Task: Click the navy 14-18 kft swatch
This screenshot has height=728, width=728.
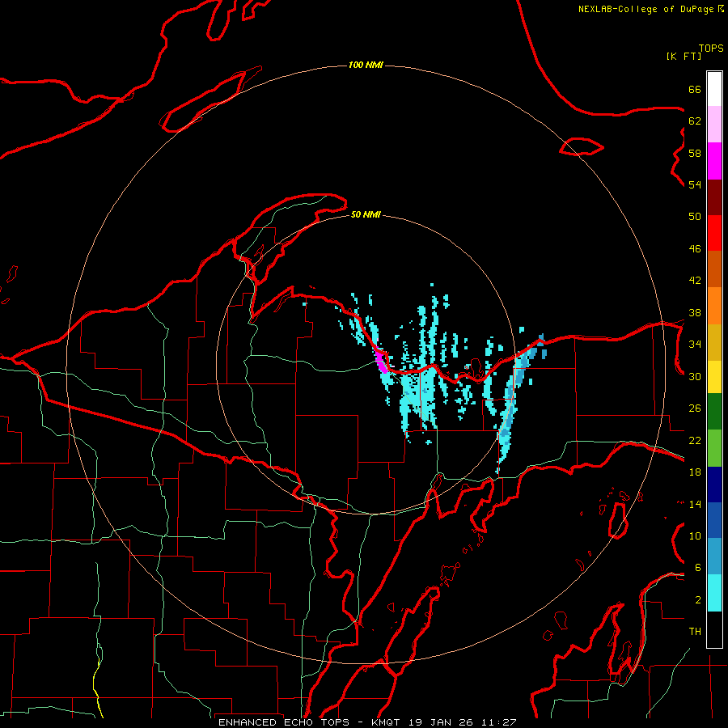Action: click(x=714, y=485)
